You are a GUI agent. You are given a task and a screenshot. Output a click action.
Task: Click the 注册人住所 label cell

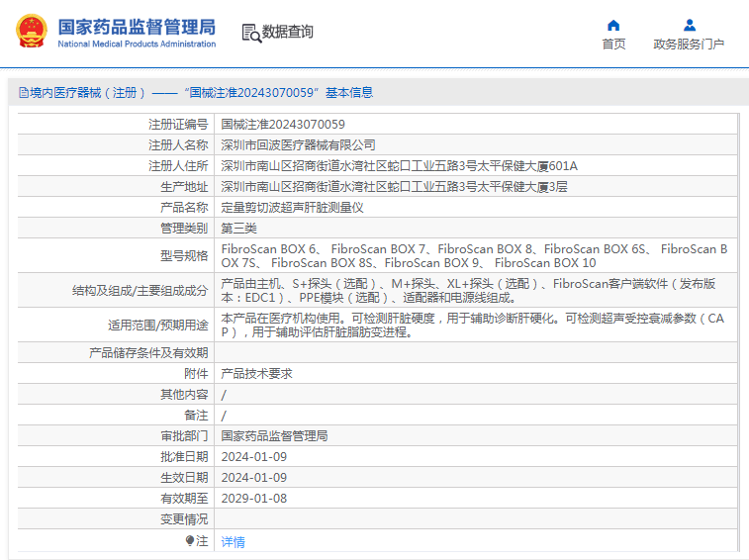tap(116, 166)
